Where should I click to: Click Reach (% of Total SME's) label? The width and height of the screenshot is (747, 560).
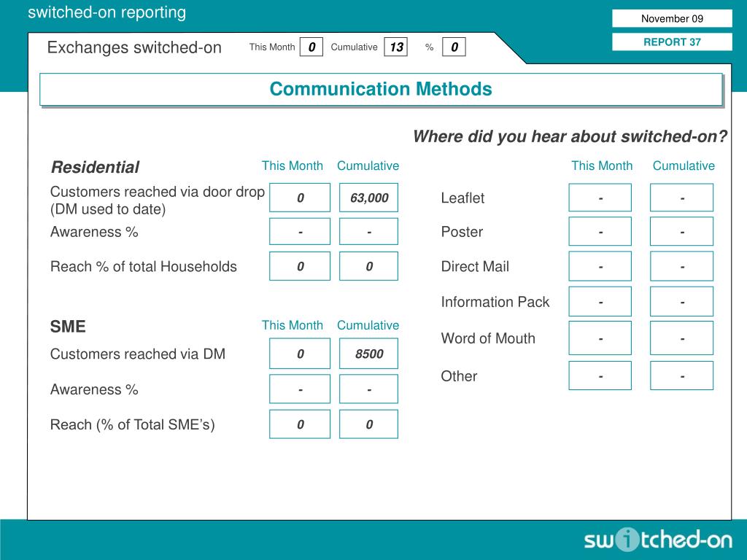(133, 424)
